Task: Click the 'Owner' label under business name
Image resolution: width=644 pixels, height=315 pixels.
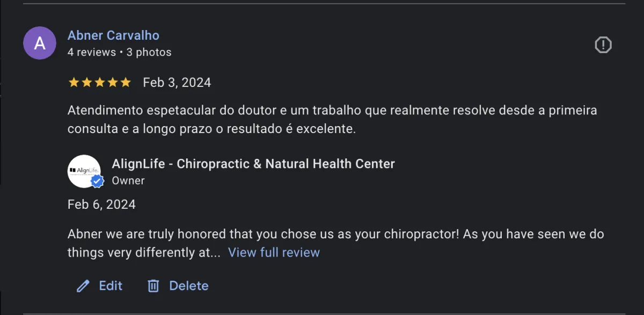Action: pyautogui.click(x=128, y=181)
